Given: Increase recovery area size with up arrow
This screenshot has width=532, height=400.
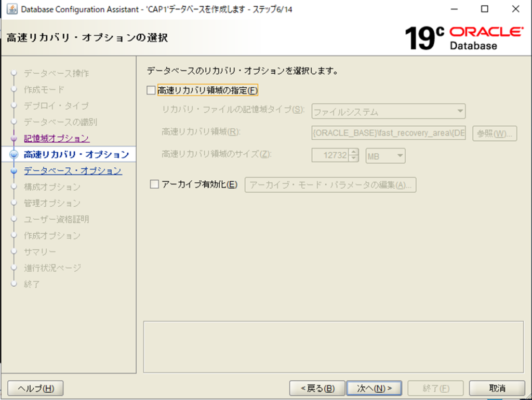Looking at the screenshot, I should coord(354,152).
